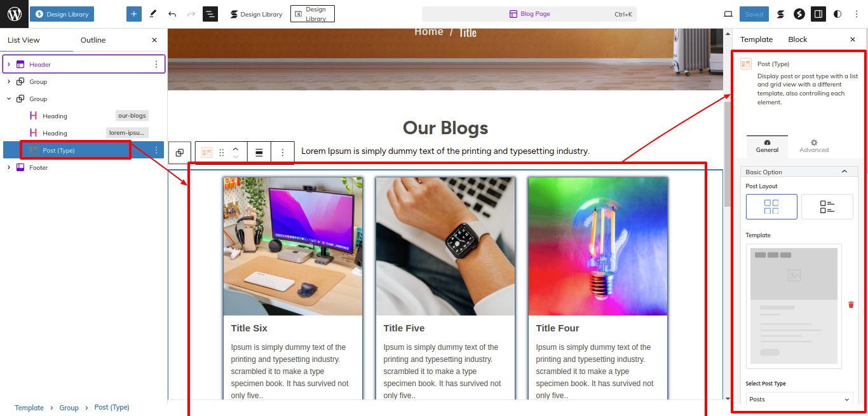
Task: Click the WordPress logo icon
Action: [14, 14]
